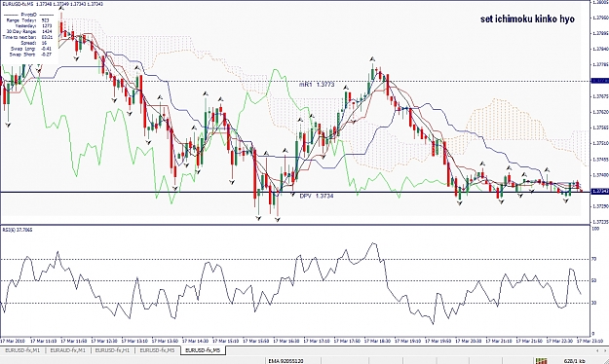This screenshot has height=364, width=609.
Task: Click the connection status bars icon
Action: pos(542,361)
